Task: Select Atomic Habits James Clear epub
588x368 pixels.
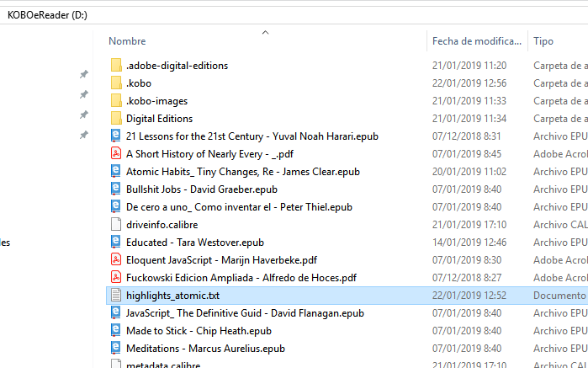Action: [243, 171]
